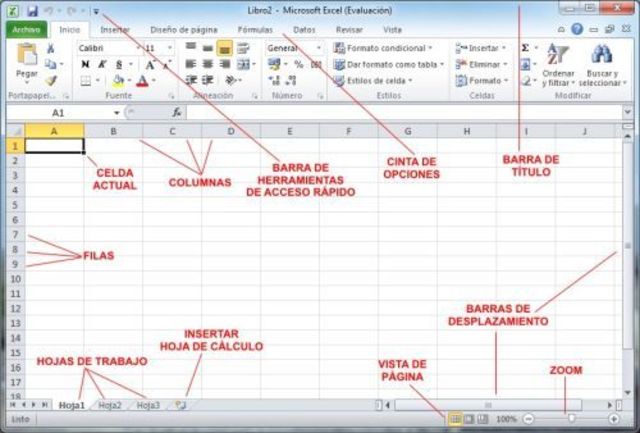Image resolution: width=640 pixels, height=433 pixels.
Task: Toggle bold N formatting
Action: coord(85,64)
